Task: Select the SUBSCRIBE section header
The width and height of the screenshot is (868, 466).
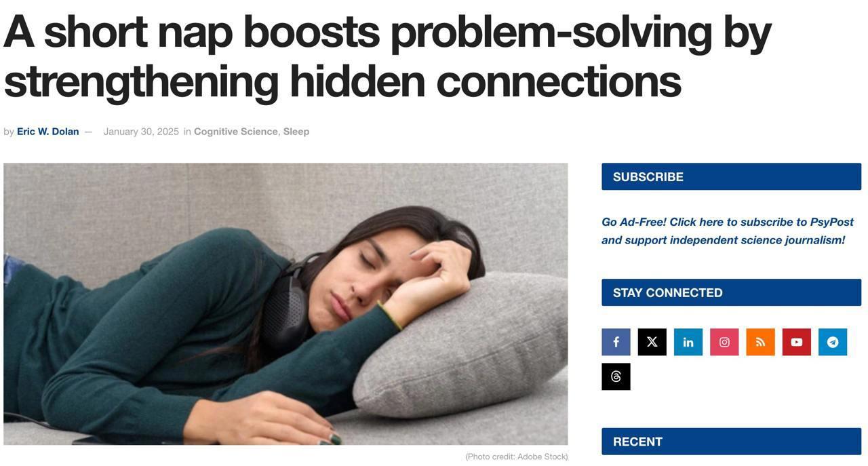Action: pyautogui.click(x=731, y=176)
